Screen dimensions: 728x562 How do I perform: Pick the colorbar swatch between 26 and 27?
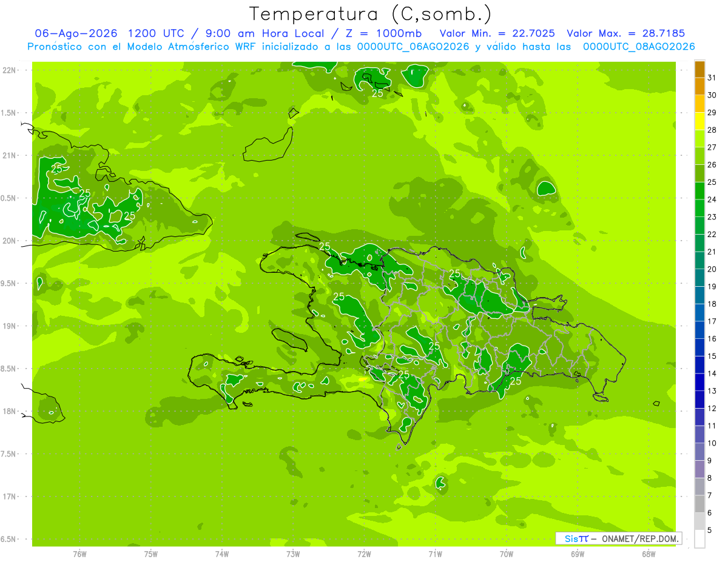tap(699, 156)
